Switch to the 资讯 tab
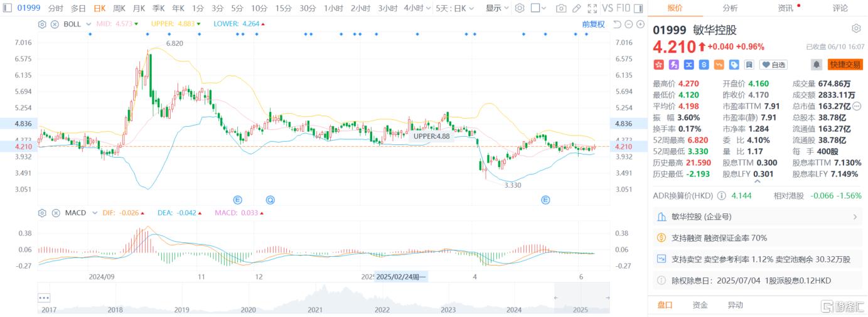 tap(785, 8)
